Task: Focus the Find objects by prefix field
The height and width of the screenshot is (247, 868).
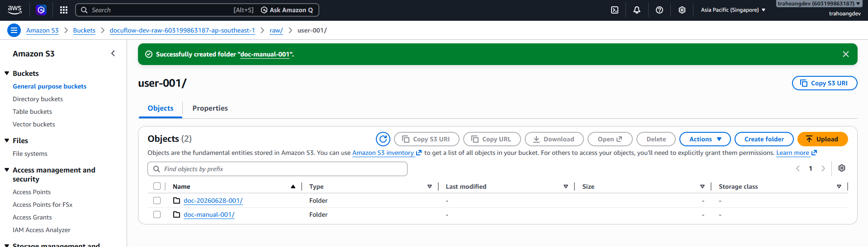Action: pos(277,169)
